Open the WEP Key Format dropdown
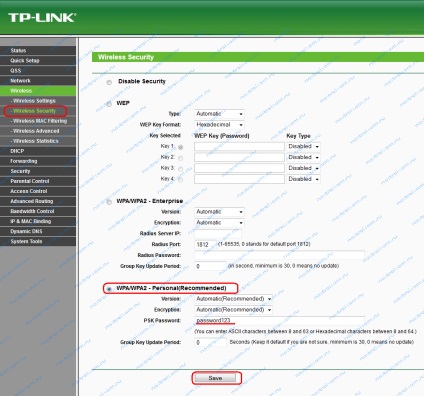This screenshot has height=396, width=424. click(219, 125)
